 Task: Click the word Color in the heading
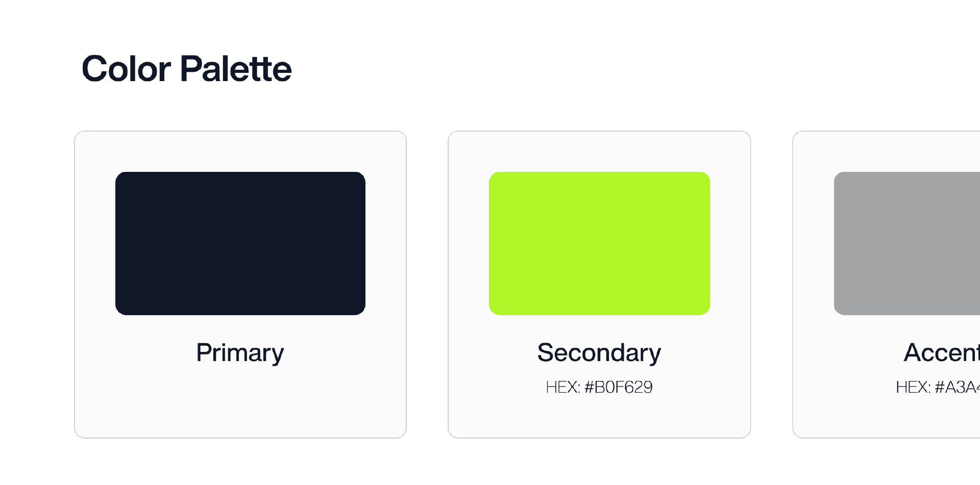(126, 69)
